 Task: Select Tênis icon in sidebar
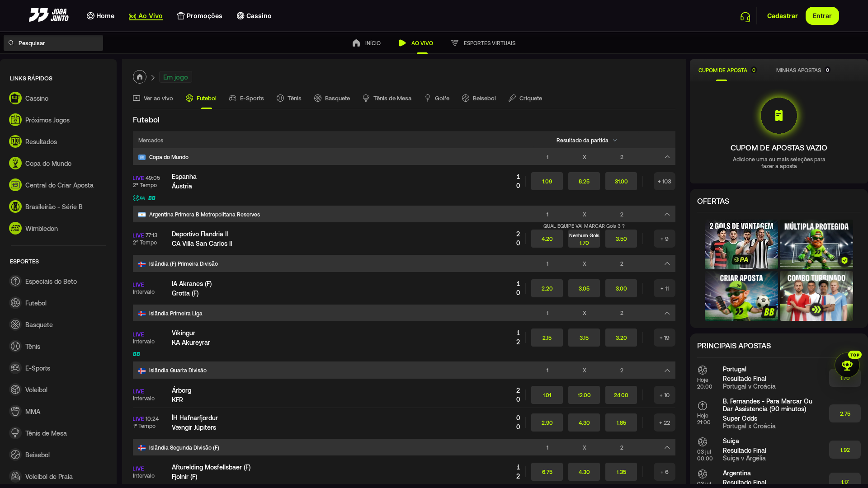(x=15, y=346)
